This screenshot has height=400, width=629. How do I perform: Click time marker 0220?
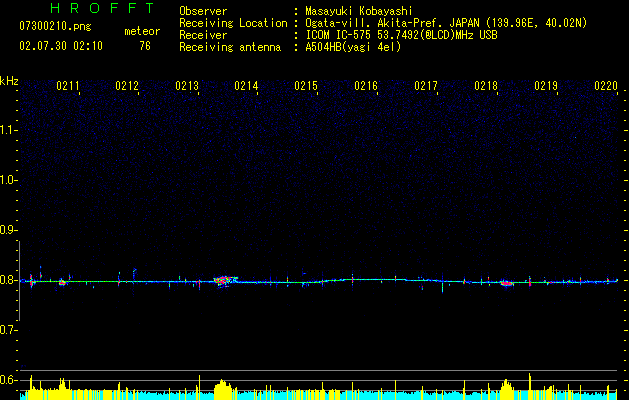(x=606, y=86)
